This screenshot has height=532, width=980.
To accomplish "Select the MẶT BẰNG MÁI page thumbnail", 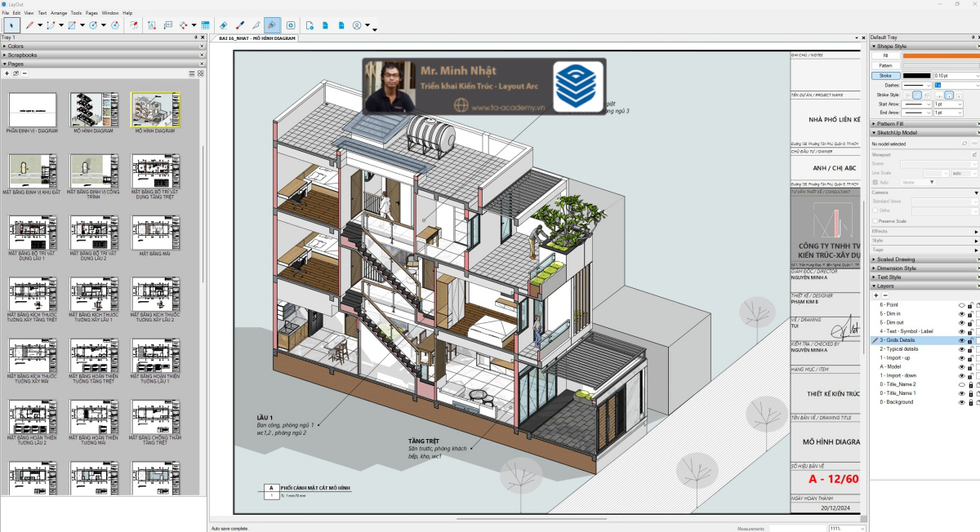I will [x=154, y=232].
